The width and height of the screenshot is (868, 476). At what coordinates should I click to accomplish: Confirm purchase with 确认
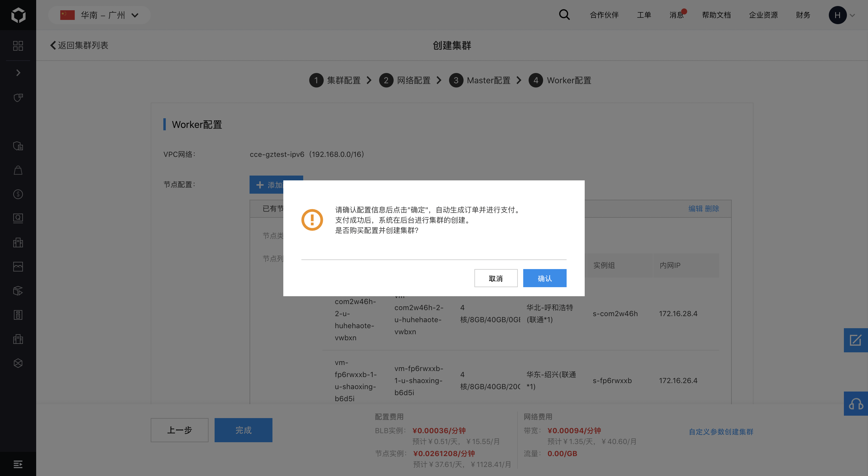545,278
